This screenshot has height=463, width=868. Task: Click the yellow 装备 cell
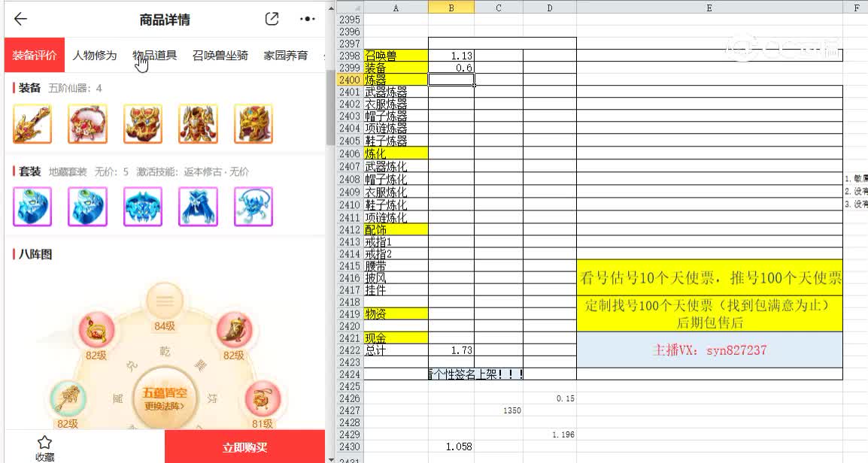point(396,68)
